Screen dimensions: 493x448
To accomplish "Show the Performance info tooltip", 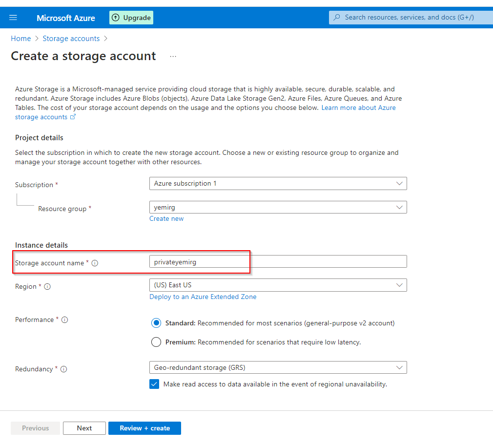I will 64,320.
